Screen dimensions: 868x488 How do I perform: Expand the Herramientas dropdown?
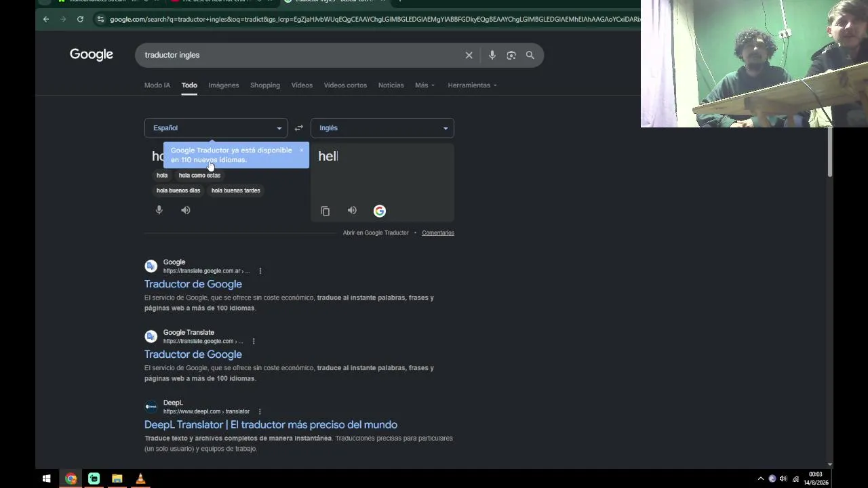click(473, 85)
